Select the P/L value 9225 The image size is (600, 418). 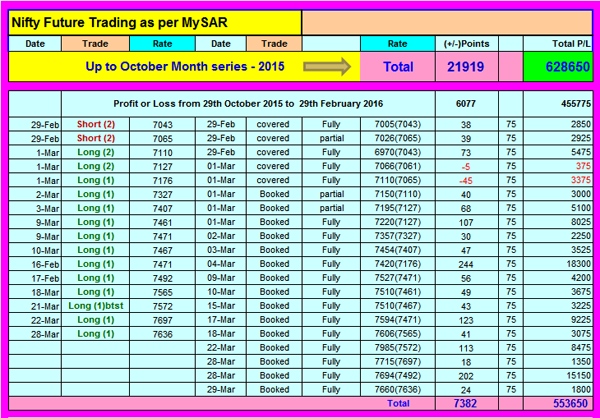point(558,320)
